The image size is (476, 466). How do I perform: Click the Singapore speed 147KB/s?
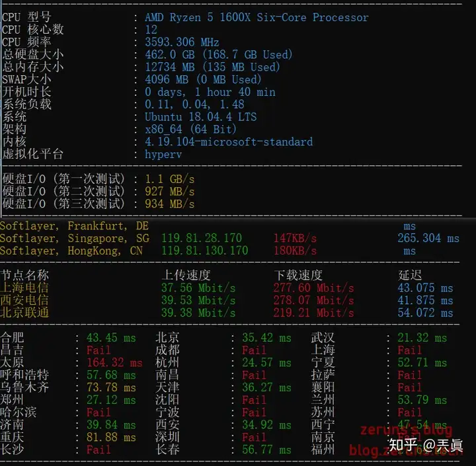[x=295, y=239]
